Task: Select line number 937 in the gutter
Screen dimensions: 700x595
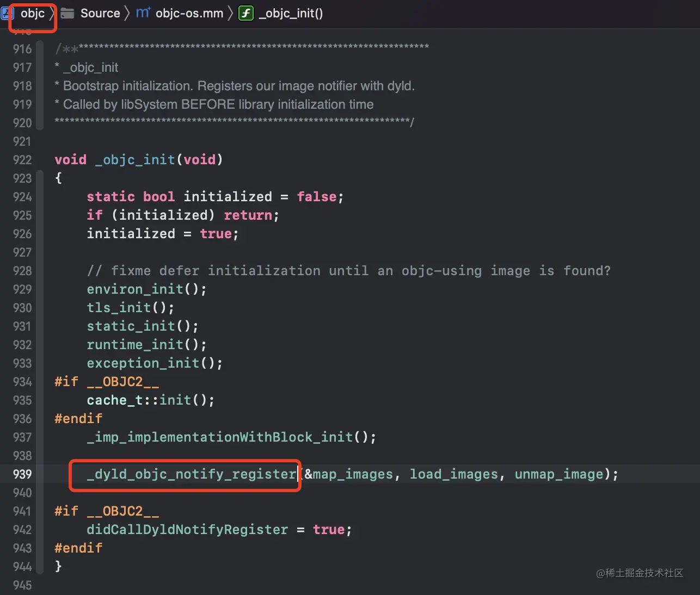Action: click(22, 437)
